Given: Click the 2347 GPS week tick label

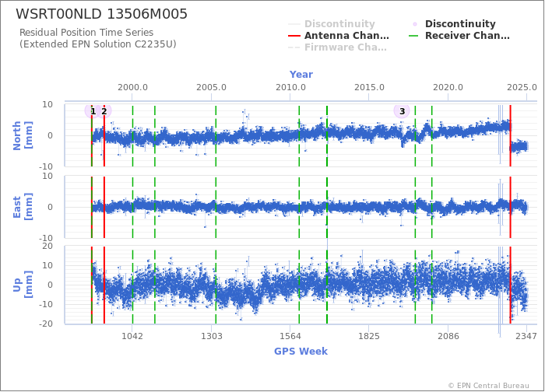Looking at the screenshot, I should (x=526, y=336).
